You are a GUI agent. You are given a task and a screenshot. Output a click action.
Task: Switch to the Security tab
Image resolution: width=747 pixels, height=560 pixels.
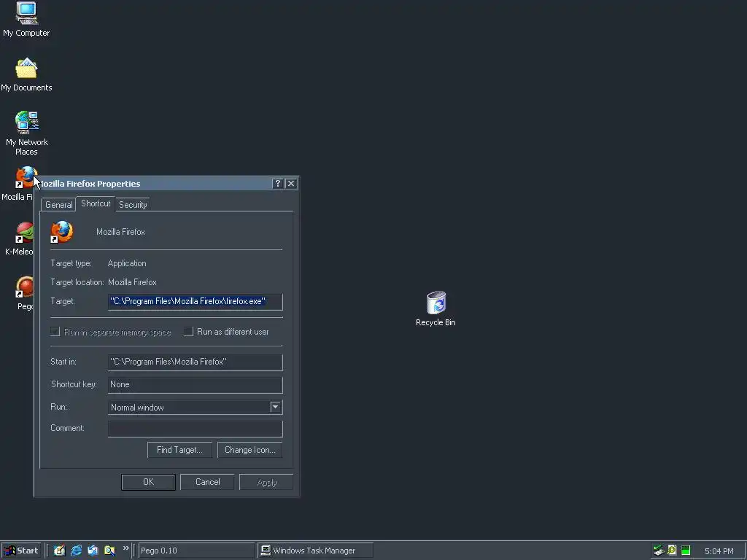[133, 205]
